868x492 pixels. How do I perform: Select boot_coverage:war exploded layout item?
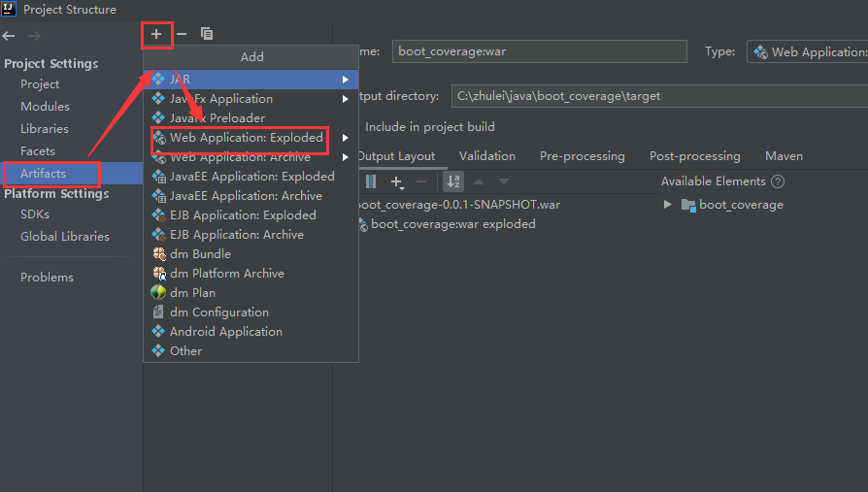click(x=452, y=224)
